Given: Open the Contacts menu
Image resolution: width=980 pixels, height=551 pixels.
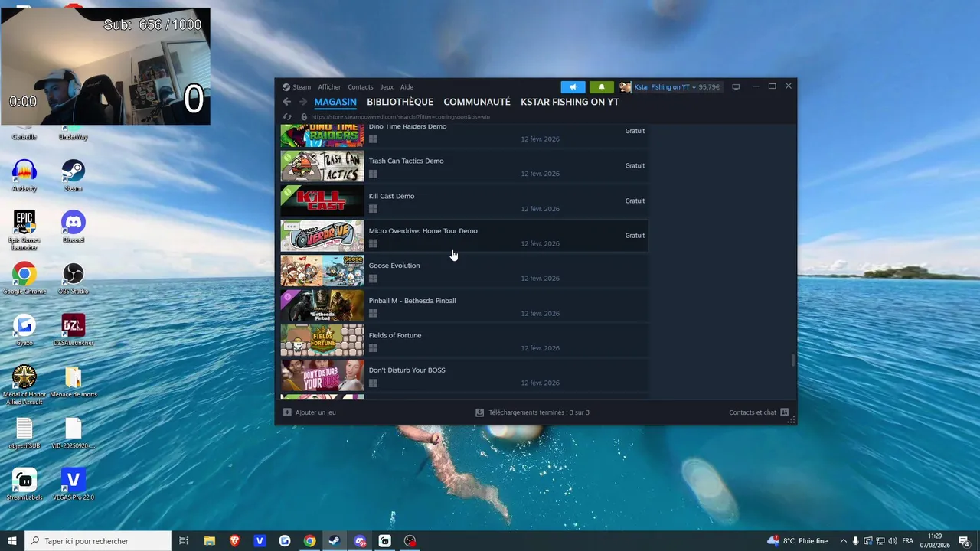Looking at the screenshot, I should coord(361,87).
